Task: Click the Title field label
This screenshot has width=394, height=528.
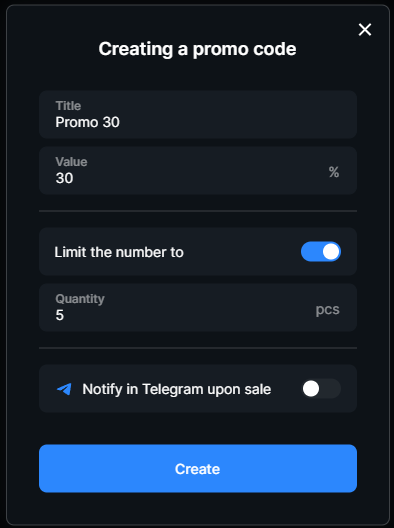Action: point(68,106)
